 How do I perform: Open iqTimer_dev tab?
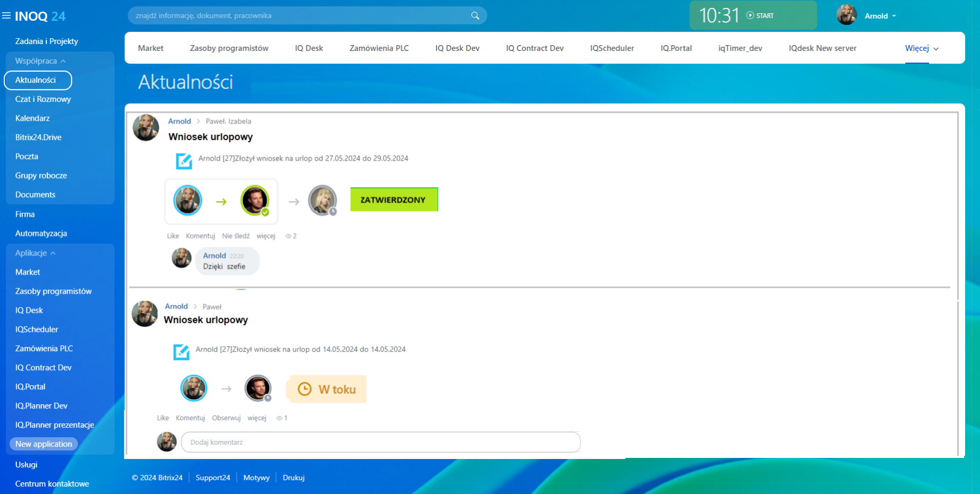pyautogui.click(x=740, y=48)
